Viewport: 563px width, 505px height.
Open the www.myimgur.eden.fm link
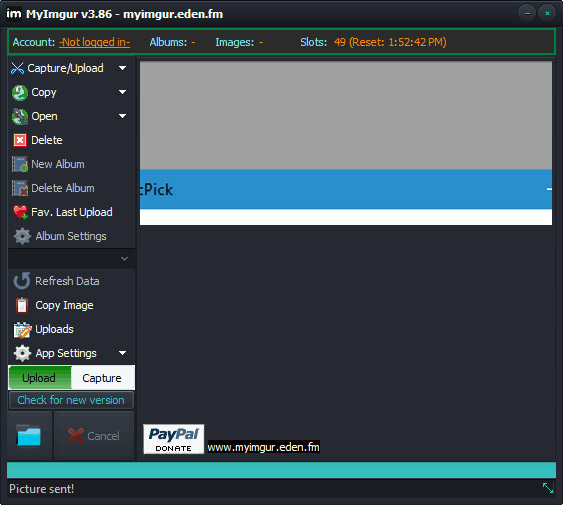pos(264,447)
